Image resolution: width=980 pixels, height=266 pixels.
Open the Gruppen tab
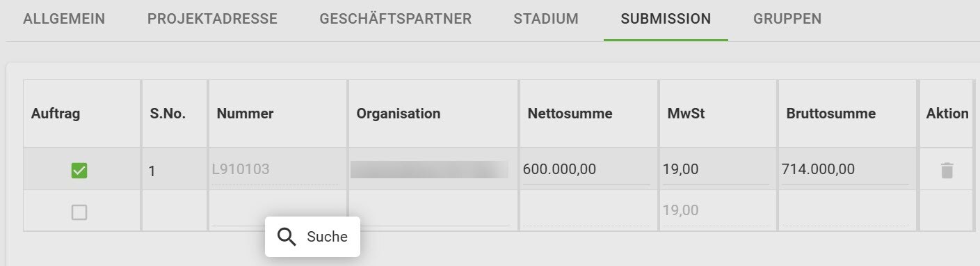click(x=787, y=19)
